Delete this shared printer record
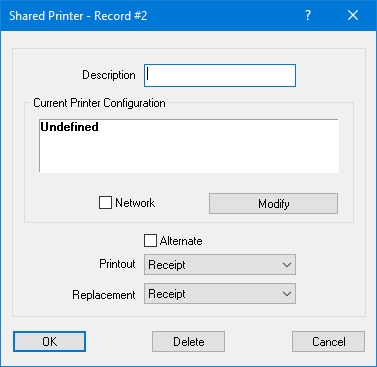377x367 pixels. pos(189,341)
